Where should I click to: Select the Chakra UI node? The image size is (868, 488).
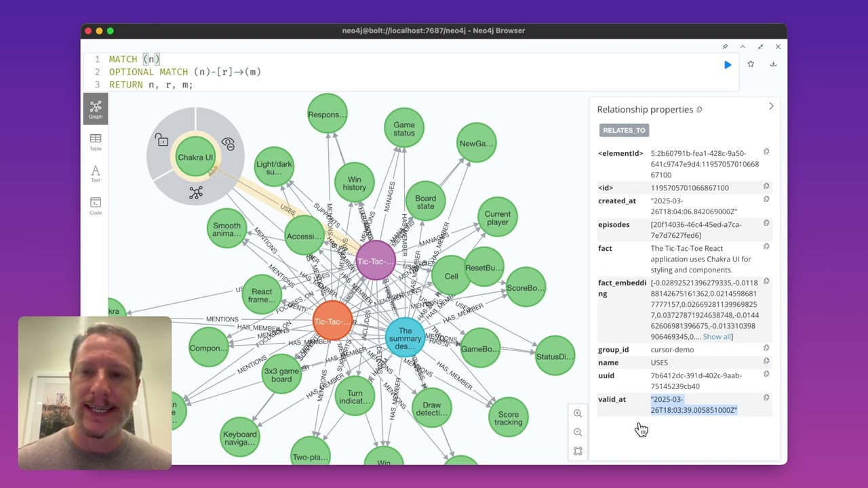point(195,157)
